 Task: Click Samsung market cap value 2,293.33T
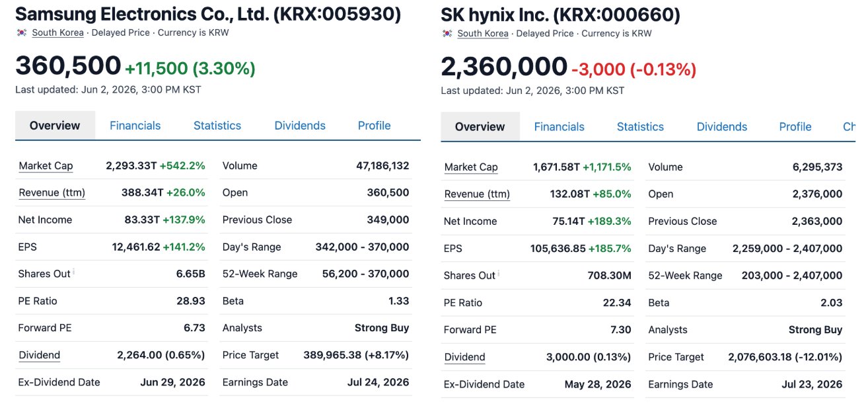[x=131, y=166]
